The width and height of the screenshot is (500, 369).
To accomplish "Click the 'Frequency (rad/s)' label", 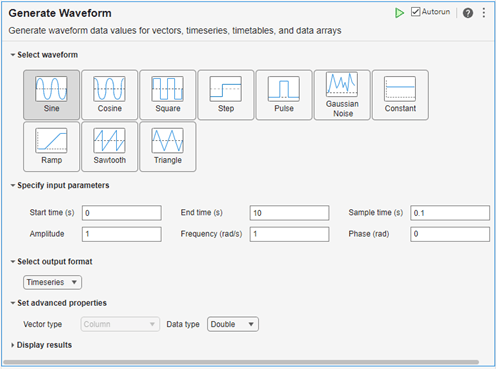I will 211,234.
